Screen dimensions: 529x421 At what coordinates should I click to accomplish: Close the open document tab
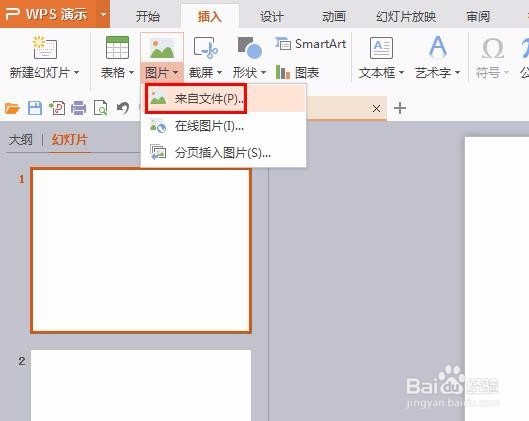pos(377,108)
